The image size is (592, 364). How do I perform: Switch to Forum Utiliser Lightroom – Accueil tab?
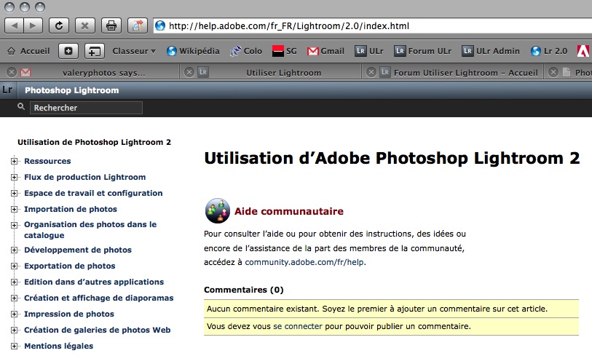[465, 73]
